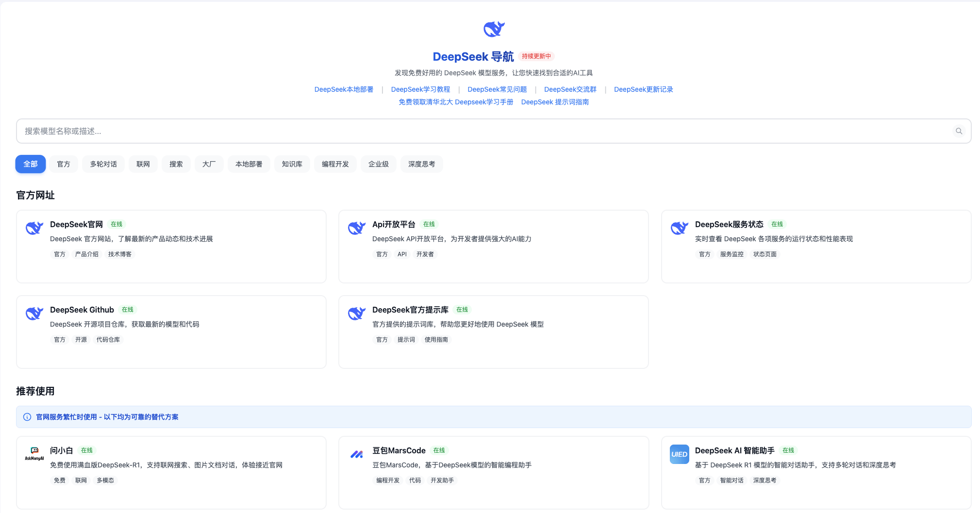Open the 问小白 card title
The width and height of the screenshot is (980, 513).
tap(62, 450)
